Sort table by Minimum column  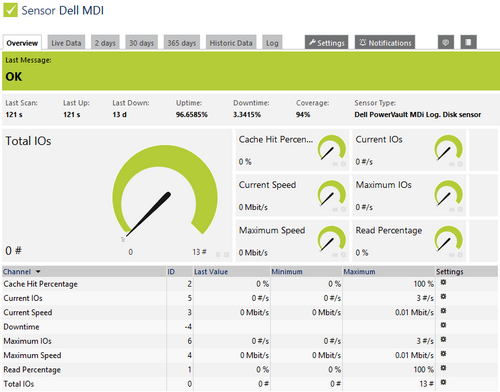pos(287,272)
